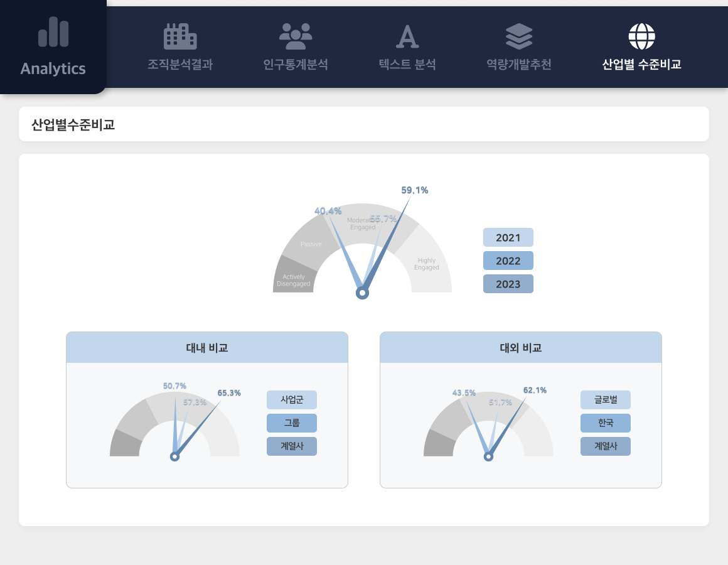Click the building icon for 조직분석결과
This screenshot has width=728, height=565.
pyautogui.click(x=180, y=36)
